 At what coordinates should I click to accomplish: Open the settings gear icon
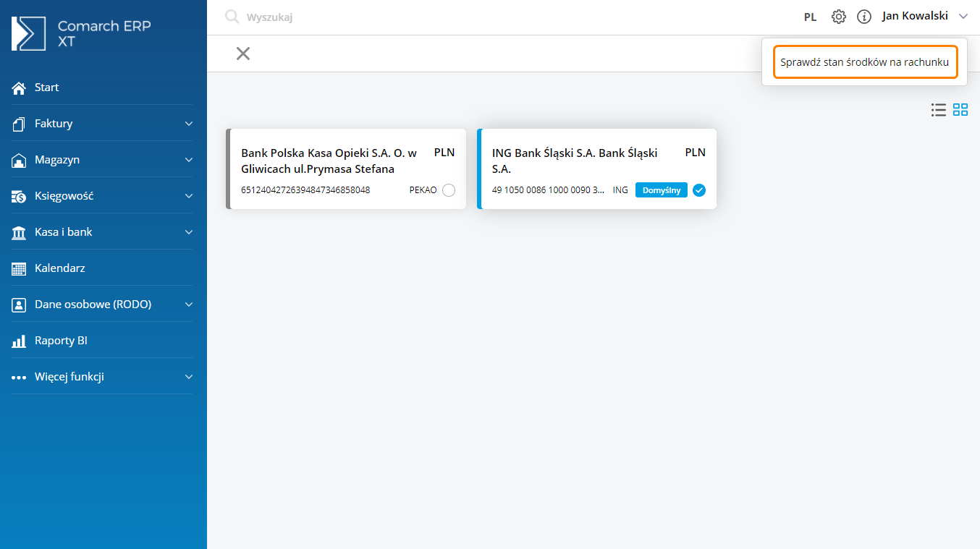coord(838,17)
